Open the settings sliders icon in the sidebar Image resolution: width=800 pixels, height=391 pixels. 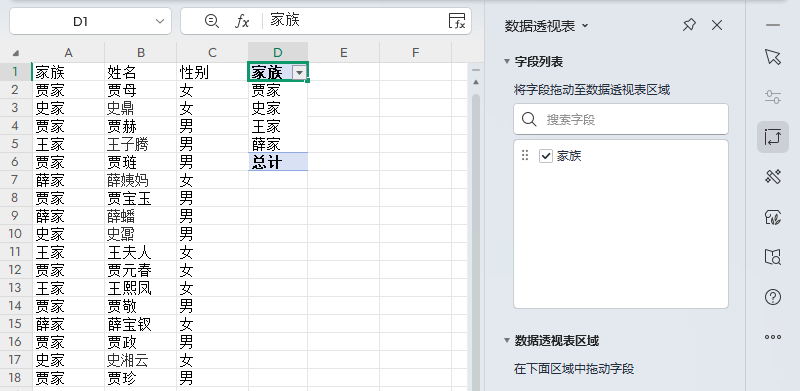point(773,97)
